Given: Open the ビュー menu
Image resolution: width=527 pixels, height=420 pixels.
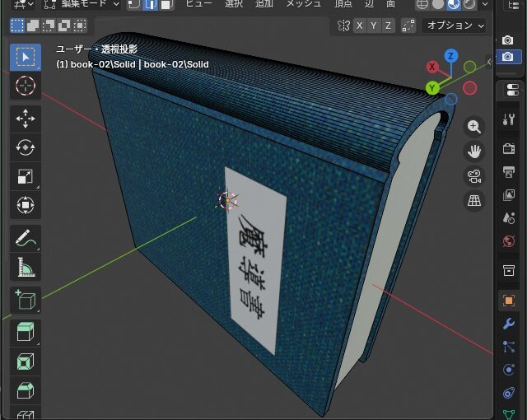Looking at the screenshot, I should click(198, 4).
